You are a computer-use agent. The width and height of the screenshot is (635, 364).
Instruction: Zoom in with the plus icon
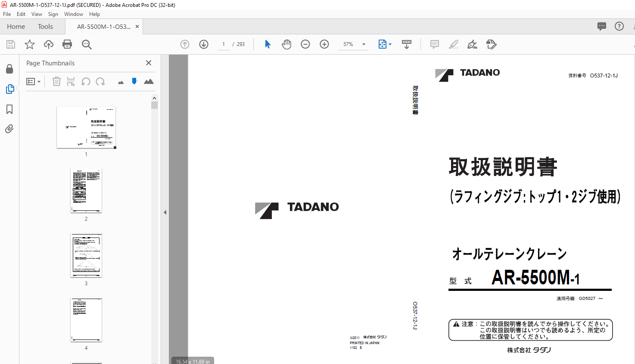(324, 44)
